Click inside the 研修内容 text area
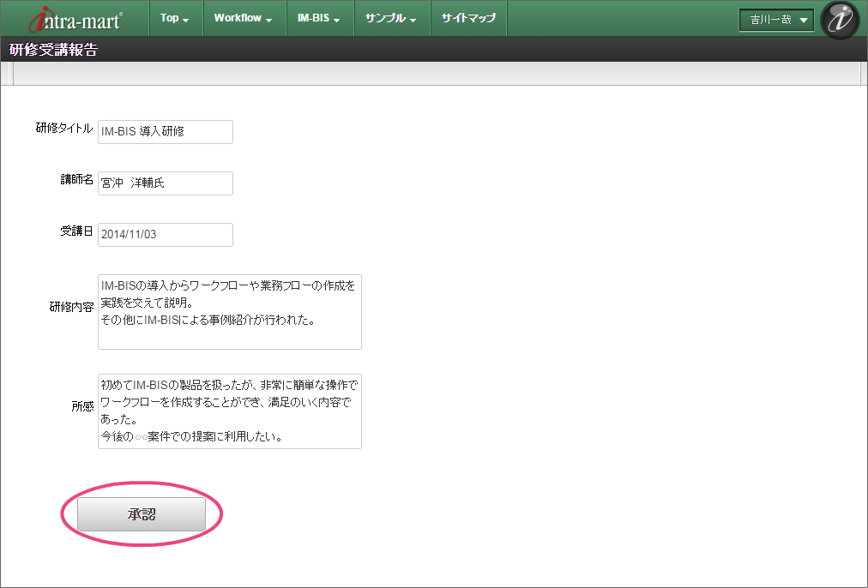Viewport: 868px width, 588px height. [x=230, y=312]
